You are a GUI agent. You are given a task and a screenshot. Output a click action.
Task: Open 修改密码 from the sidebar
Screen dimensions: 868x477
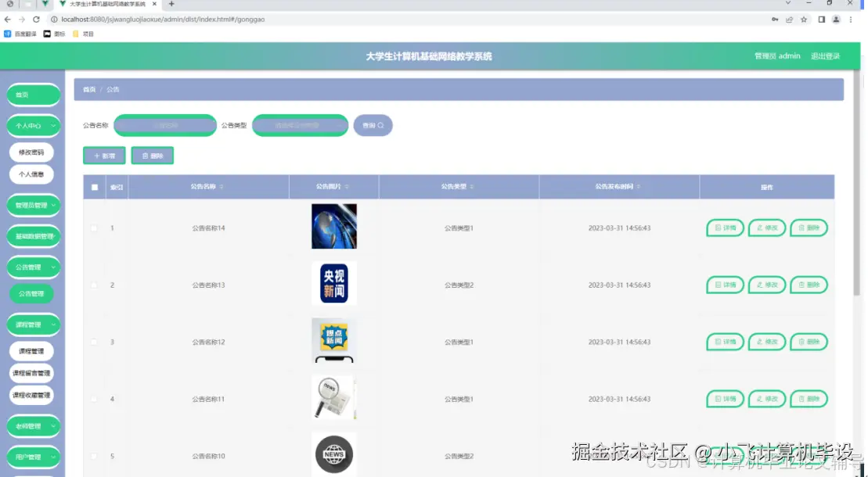pyautogui.click(x=31, y=152)
